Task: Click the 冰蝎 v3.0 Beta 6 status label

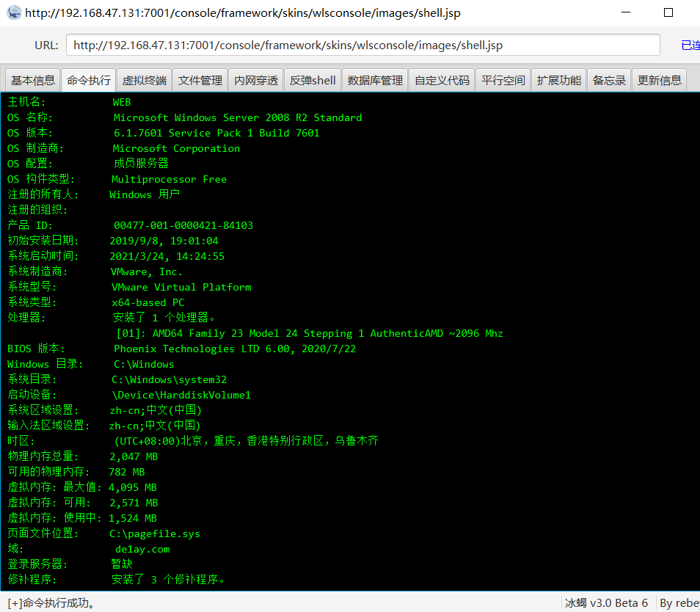Action: tap(606, 603)
